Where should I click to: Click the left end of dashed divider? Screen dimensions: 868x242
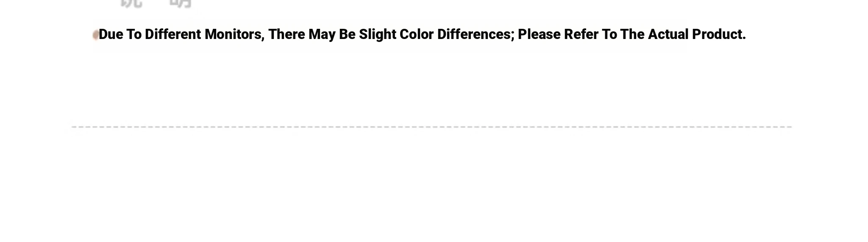(x=75, y=127)
